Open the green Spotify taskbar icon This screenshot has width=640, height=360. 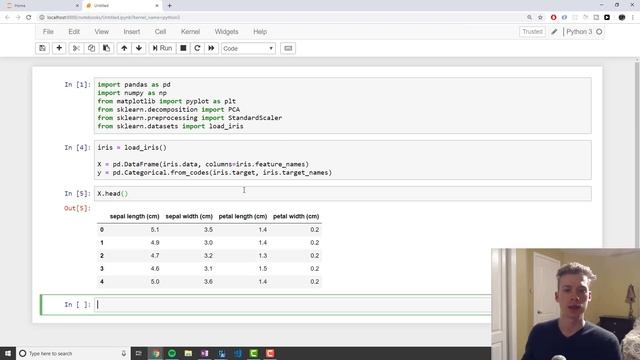pyautogui.click(x=172, y=353)
